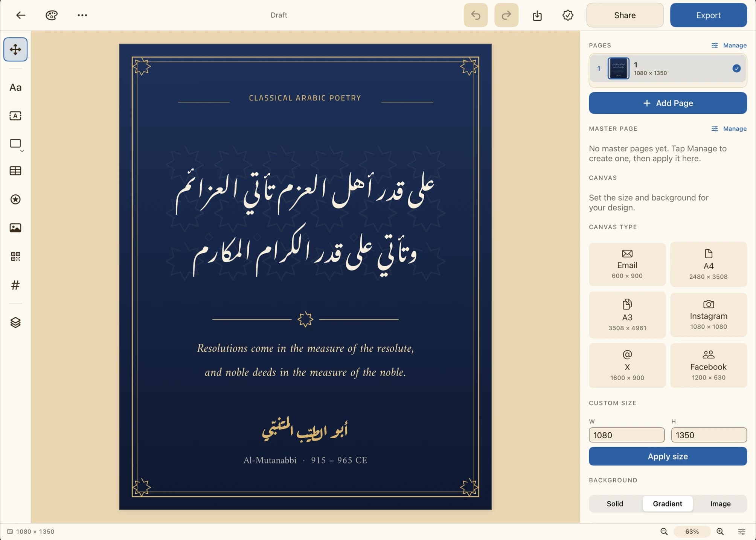756x540 pixels.
Task: Select the Classical Arabic Poetry heading
Action: pyautogui.click(x=305, y=98)
